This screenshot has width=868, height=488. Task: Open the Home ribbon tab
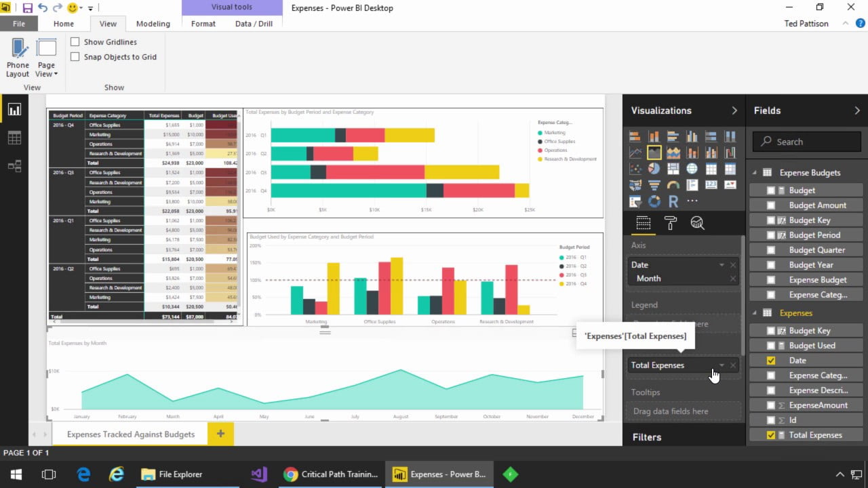[x=64, y=24]
